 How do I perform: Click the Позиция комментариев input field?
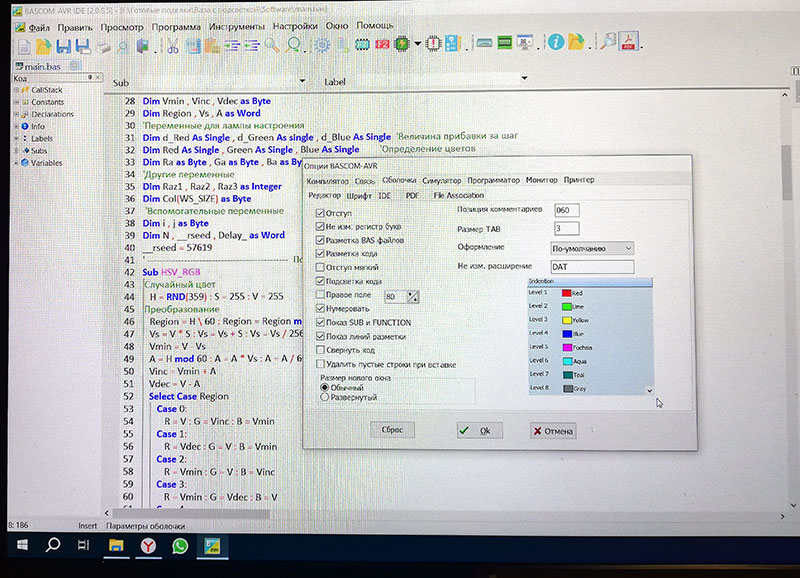coord(566,210)
